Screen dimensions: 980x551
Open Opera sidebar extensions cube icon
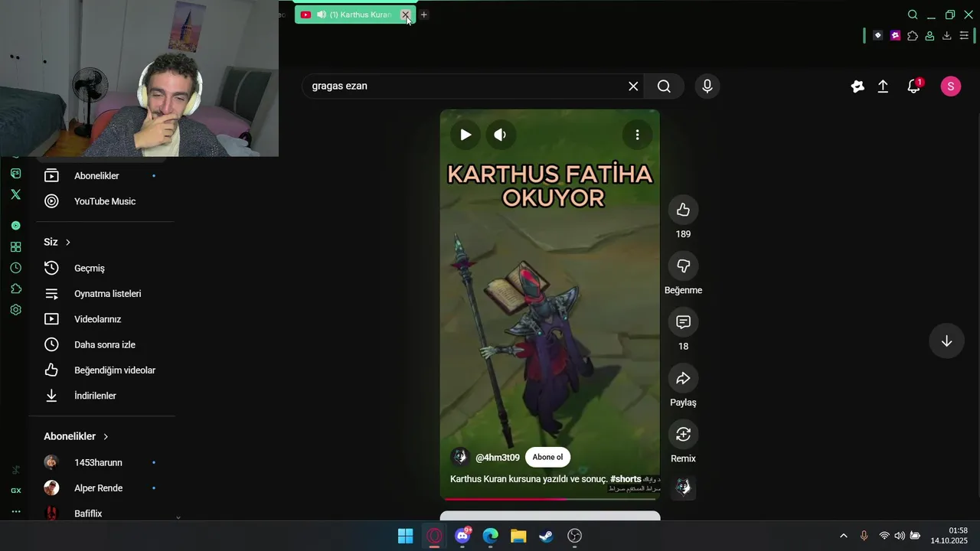pyautogui.click(x=15, y=289)
